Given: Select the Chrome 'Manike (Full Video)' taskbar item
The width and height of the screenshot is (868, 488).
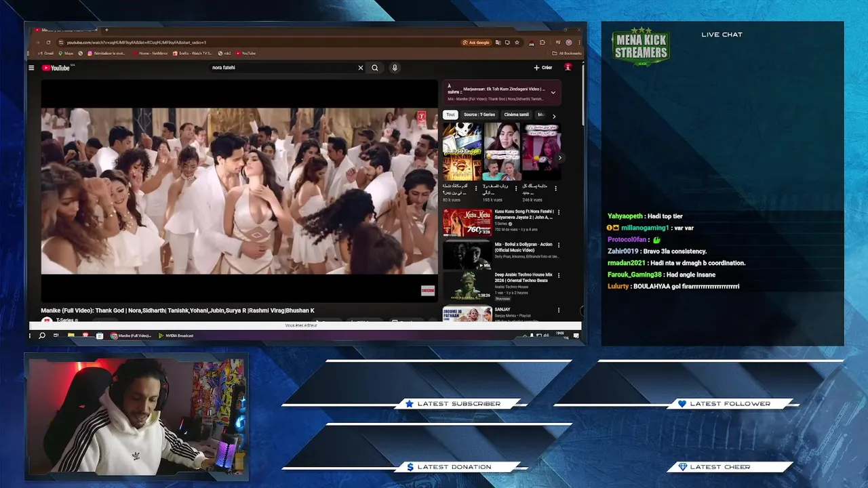Looking at the screenshot, I should pos(132,335).
